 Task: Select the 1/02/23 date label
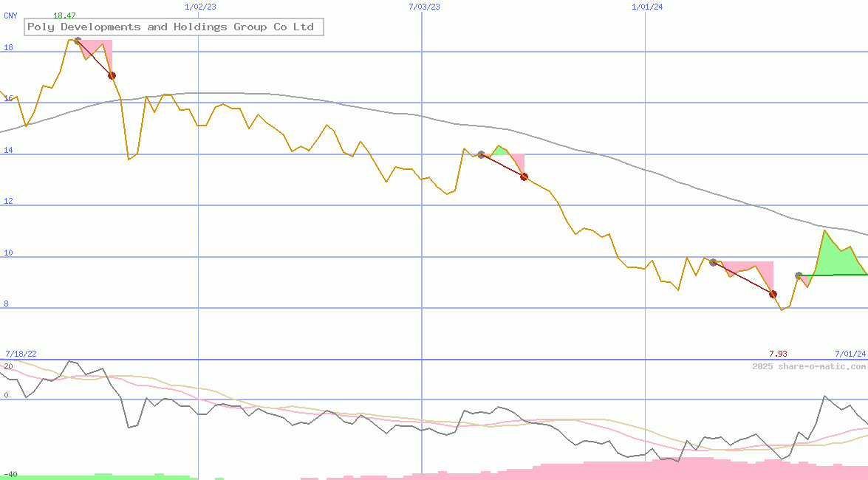(x=200, y=7)
